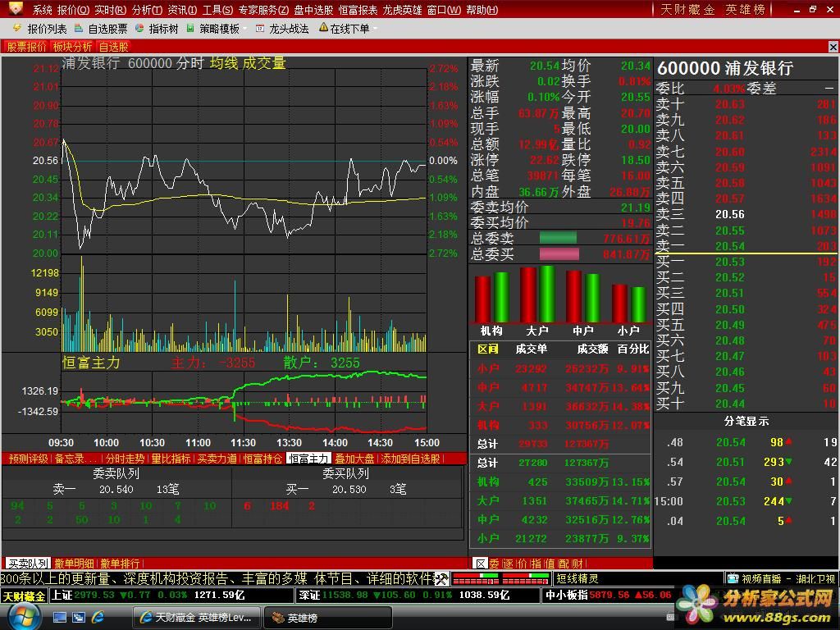840x630 pixels.
Task: Open the Windows Start orb
Action: (23, 618)
